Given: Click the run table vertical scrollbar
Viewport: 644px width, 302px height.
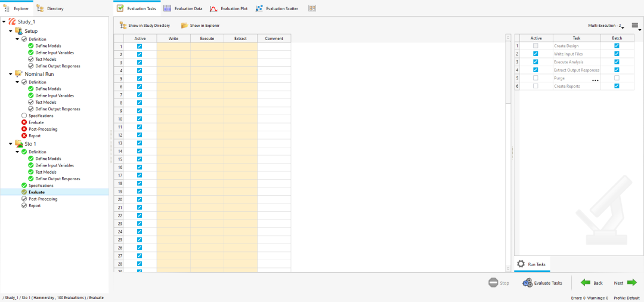Looking at the screenshot, I should pyautogui.click(x=508, y=72).
